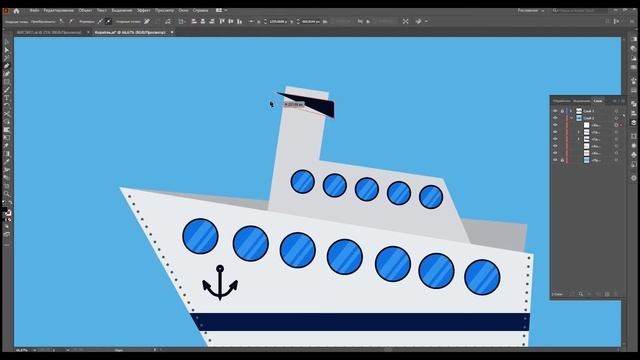Select the Type tool
Image resolution: width=640 pixels, height=360 pixels.
7,98
